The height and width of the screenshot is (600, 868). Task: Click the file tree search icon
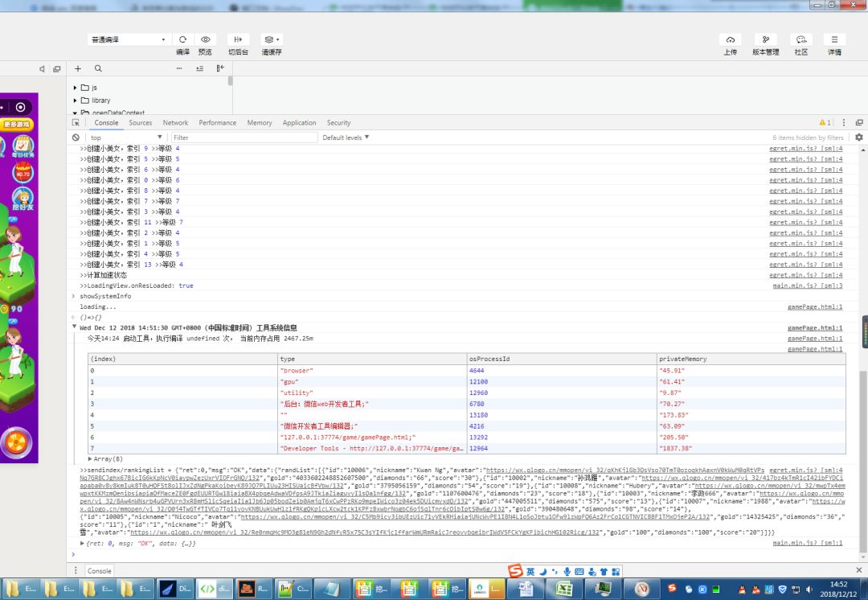click(98, 68)
